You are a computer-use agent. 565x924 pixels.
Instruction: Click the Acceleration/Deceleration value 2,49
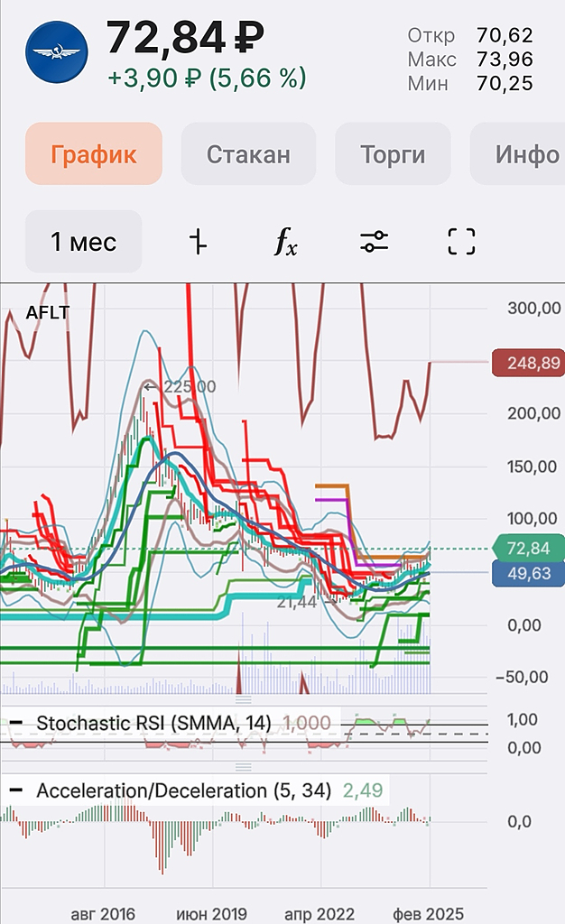(363, 790)
